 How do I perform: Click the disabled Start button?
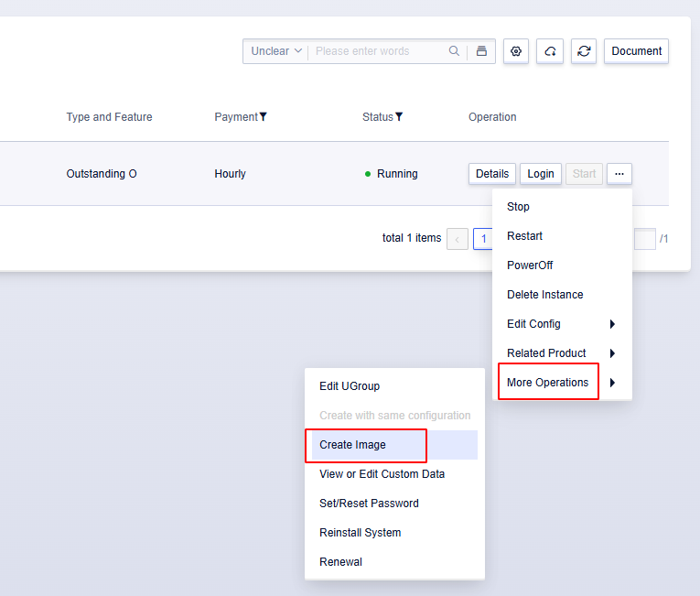(x=584, y=174)
